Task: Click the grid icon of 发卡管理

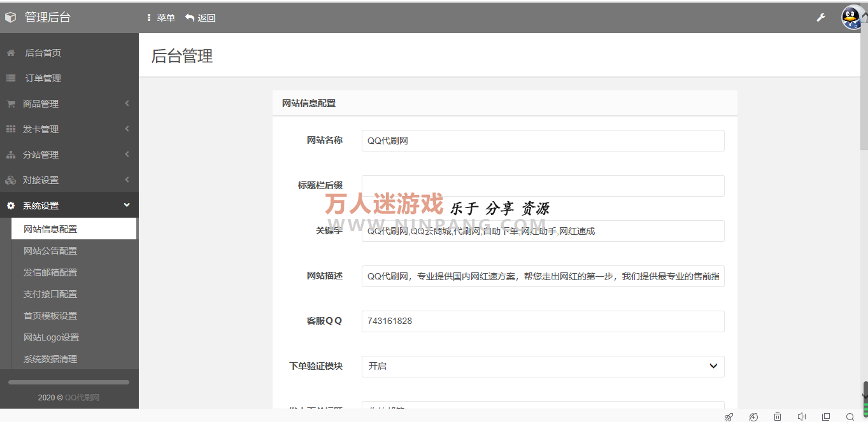Action: pos(11,129)
